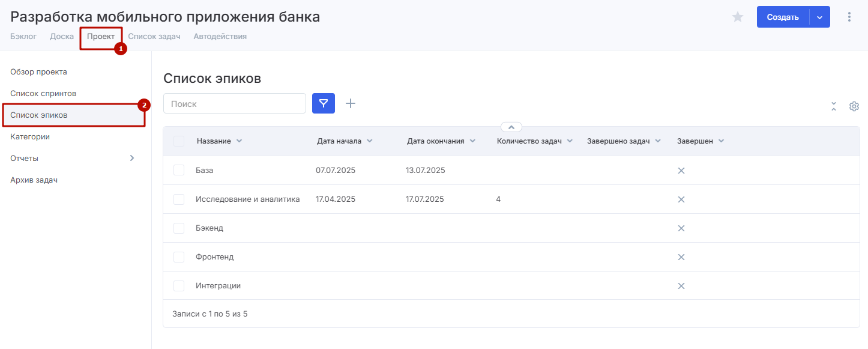Open the dropdown arrow next to Создать

pos(819,17)
